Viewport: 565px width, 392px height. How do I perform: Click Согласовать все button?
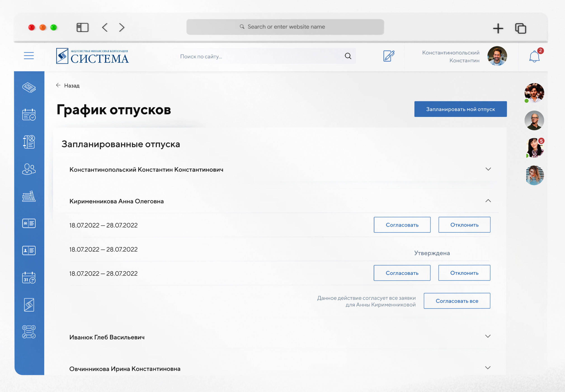(457, 301)
